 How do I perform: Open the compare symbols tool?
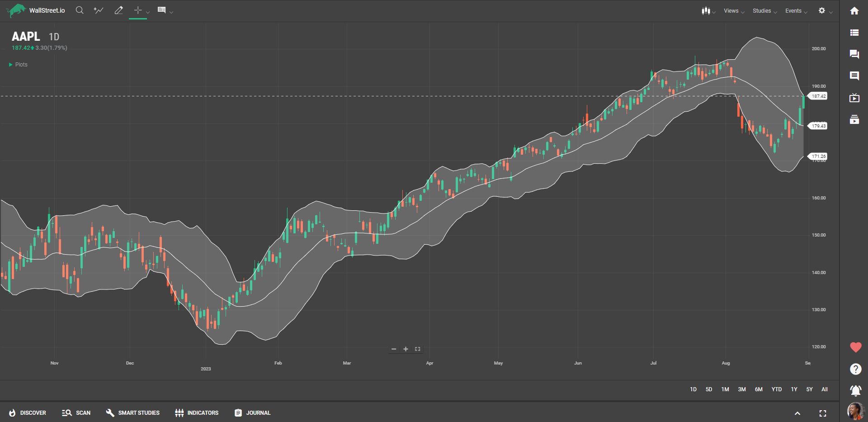98,10
